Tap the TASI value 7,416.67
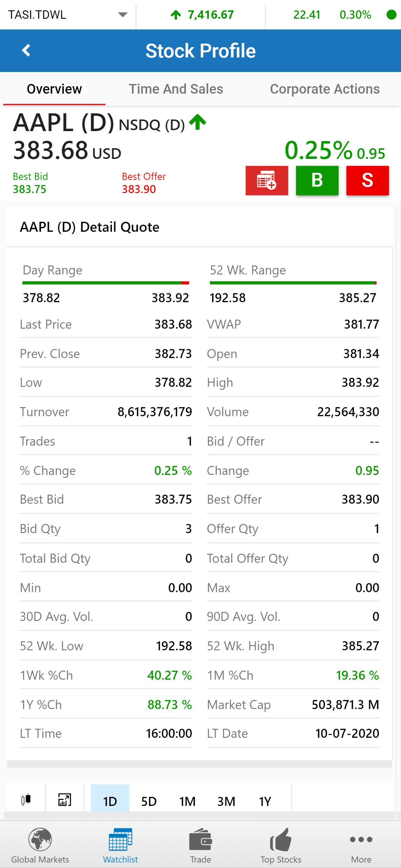401x868 pixels. 211,15
